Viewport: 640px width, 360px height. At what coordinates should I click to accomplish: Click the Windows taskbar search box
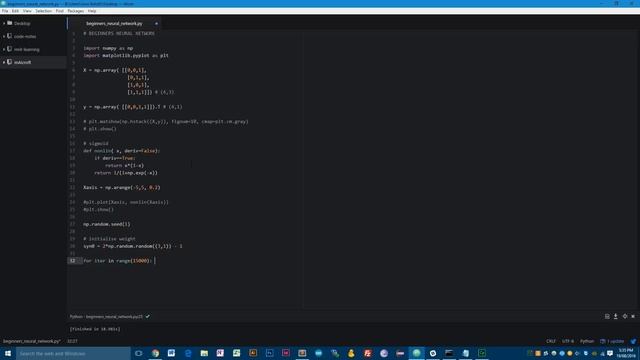(73, 353)
